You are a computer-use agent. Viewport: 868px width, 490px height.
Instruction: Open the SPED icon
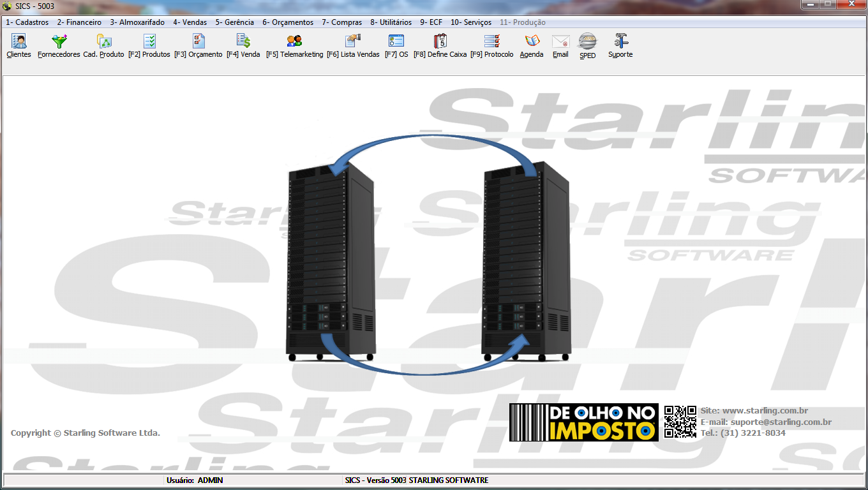587,41
